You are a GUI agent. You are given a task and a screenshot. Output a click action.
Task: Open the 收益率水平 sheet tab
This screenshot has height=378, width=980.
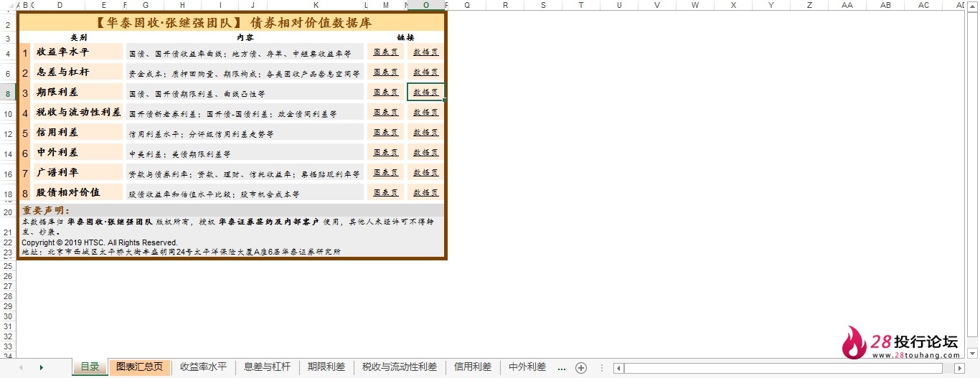click(203, 367)
